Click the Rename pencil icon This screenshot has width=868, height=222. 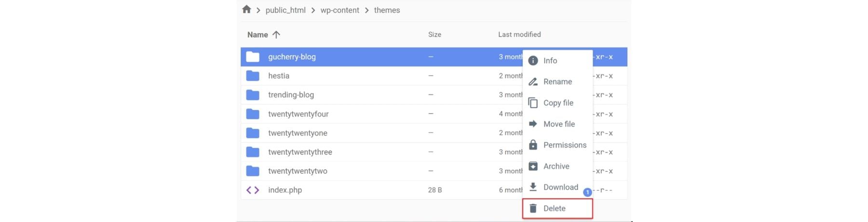[x=533, y=82]
